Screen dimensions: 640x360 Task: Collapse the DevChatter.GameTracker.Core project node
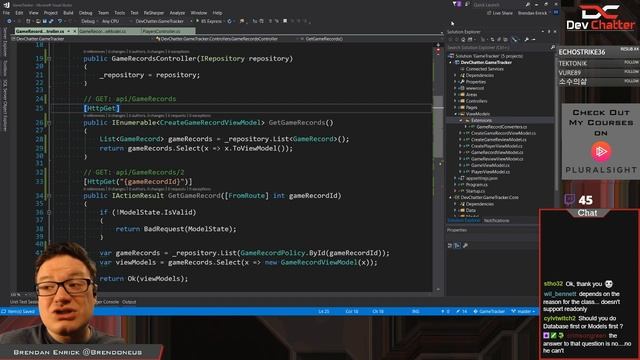pos(451,197)
